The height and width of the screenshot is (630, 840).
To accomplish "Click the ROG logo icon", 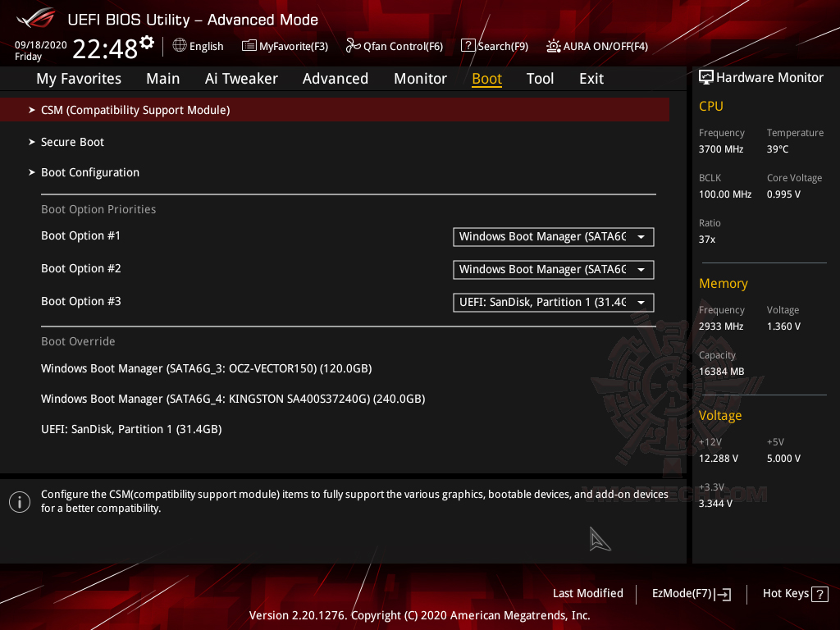I will point(34,18).
